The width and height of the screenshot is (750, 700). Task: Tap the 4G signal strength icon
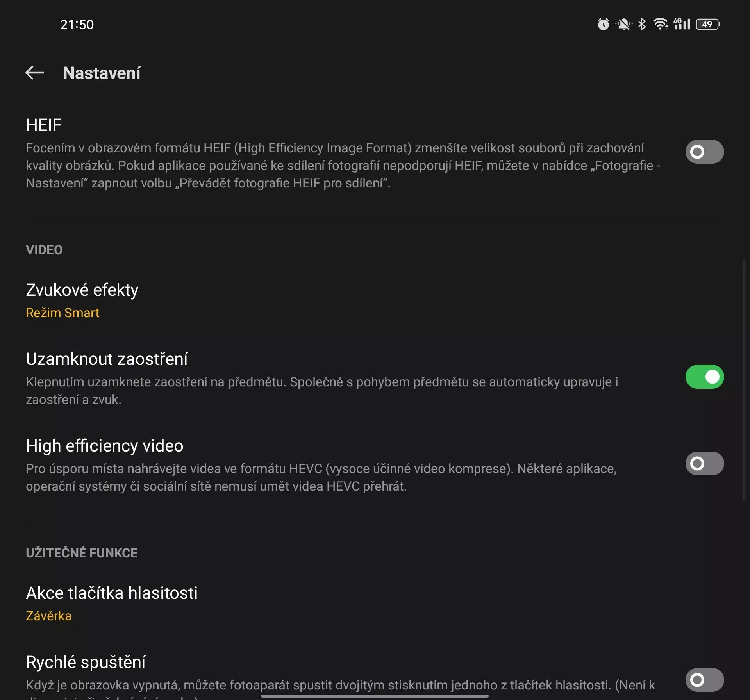[682, 24]
